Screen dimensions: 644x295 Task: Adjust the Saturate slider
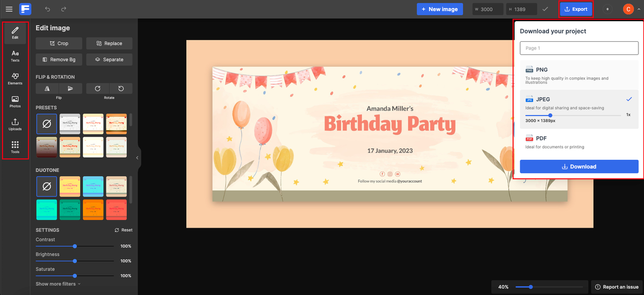75,276
